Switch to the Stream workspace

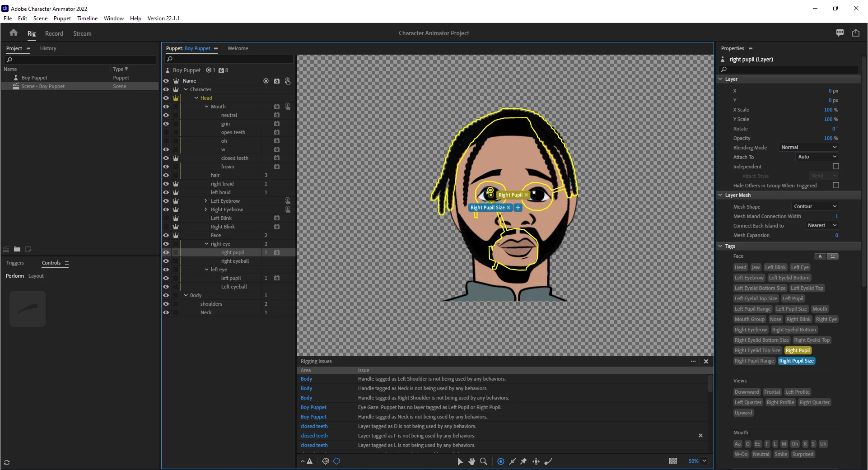pos(82,33)
